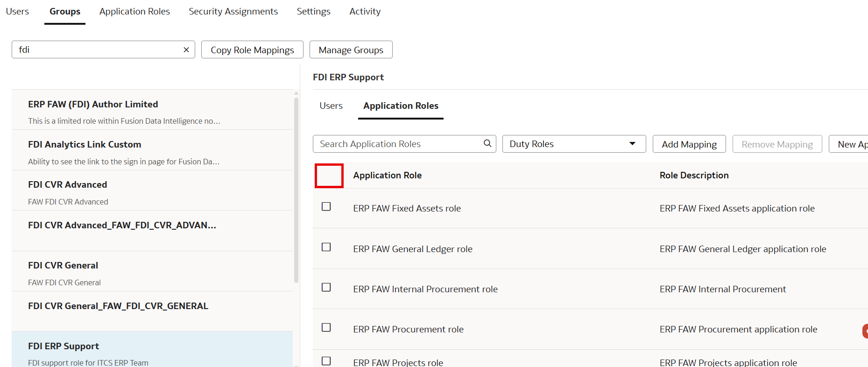
Task: Check the ERP FAW General Ledger role box
Action: click(x=326, y=247)
